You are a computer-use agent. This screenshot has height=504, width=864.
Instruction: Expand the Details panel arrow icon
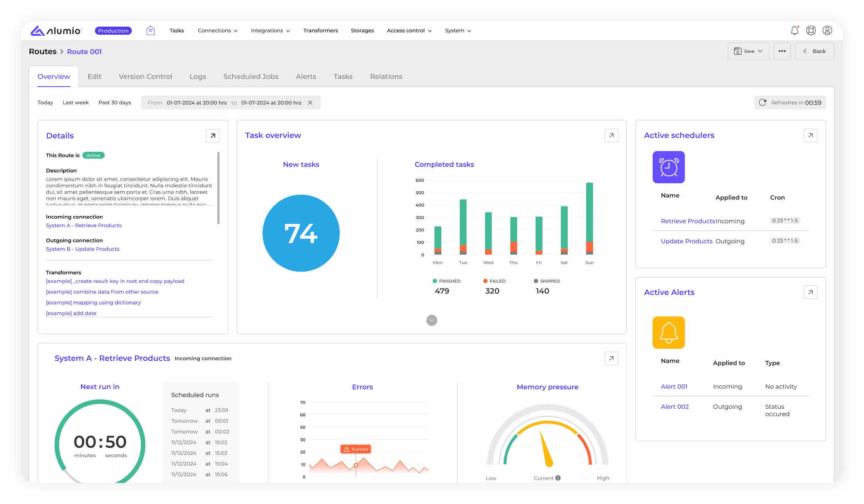[212, 136]
